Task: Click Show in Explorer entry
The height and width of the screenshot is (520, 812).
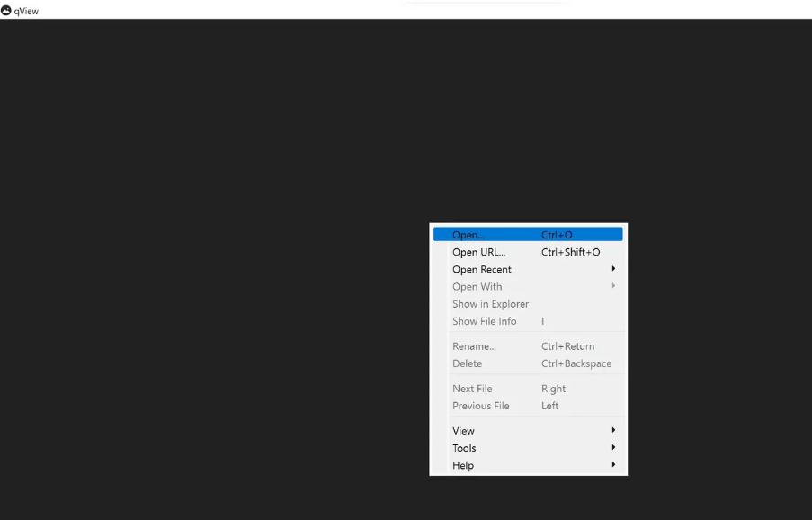Action: [x=528, y=304]
